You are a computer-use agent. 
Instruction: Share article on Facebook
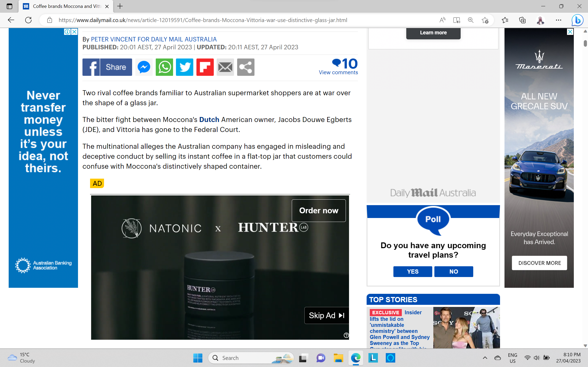click(x=107, y=67)
